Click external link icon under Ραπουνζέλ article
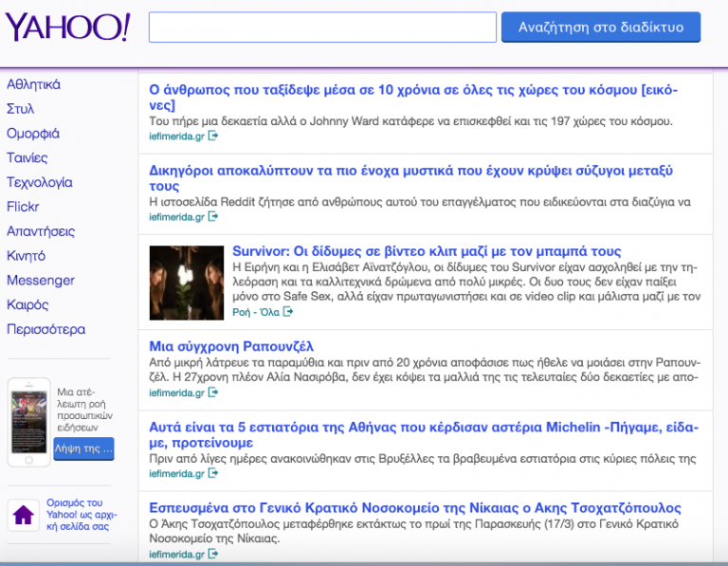 point(213,393)
